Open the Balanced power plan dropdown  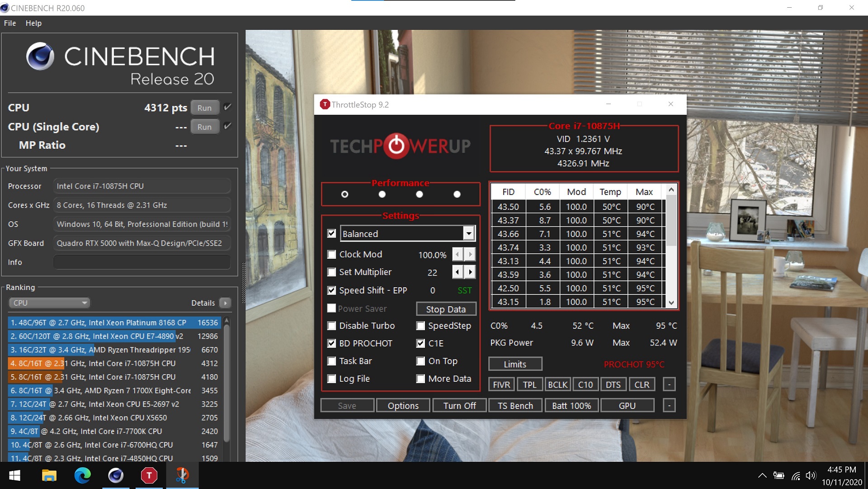coord(469,233)
